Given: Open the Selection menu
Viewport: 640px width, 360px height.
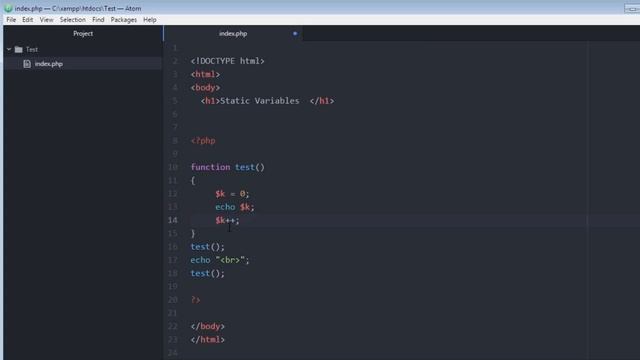Looking at the screenshot, I should coord(73,20).
